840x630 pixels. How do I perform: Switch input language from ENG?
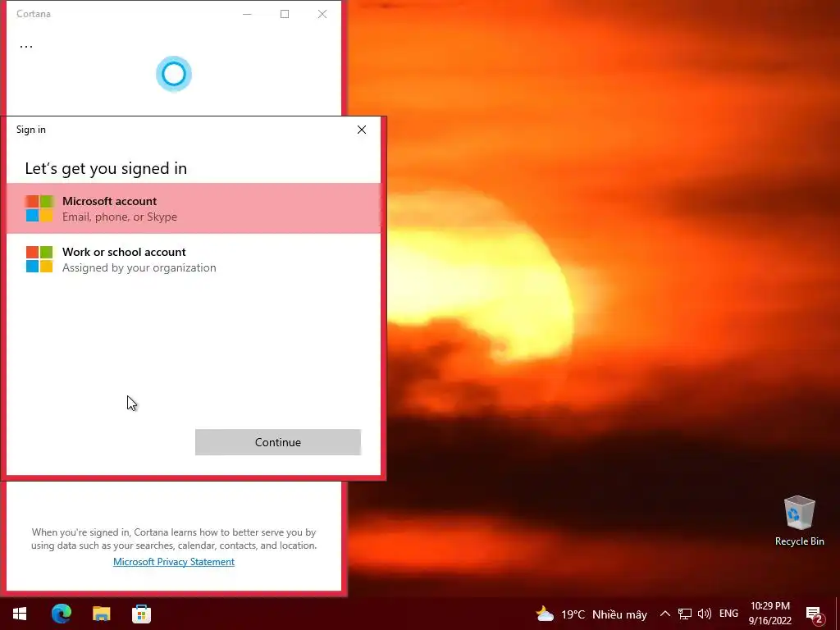pyautogui.click(x=728, y=614)
